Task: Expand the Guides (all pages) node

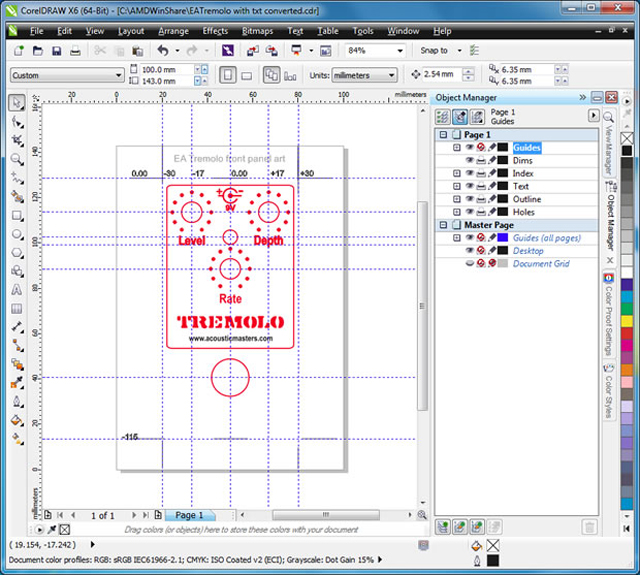Action: 457,238
